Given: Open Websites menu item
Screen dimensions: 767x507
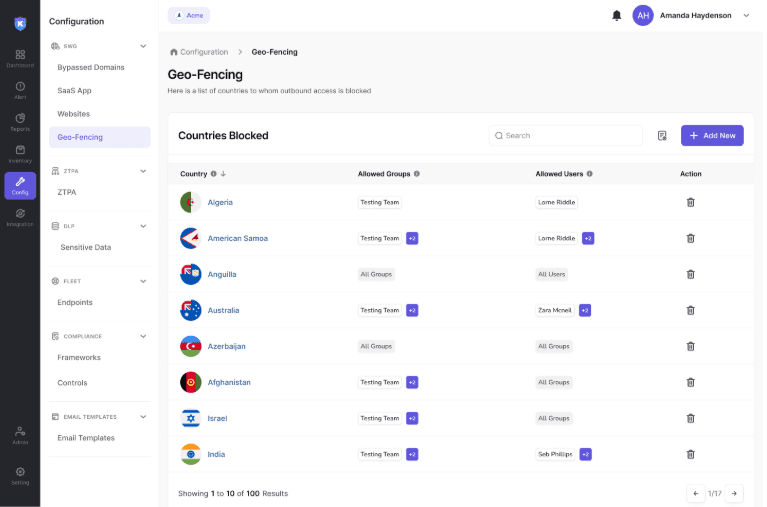Looking at the screenshot, I should 73,114.
